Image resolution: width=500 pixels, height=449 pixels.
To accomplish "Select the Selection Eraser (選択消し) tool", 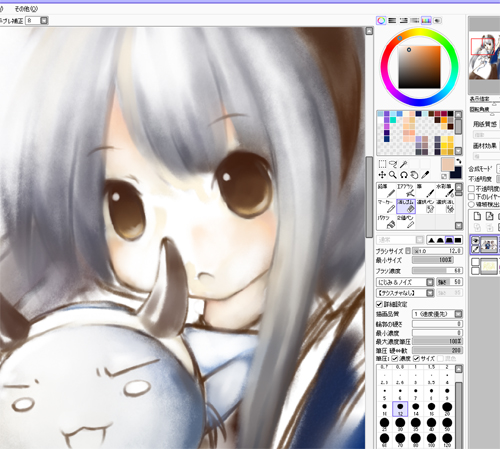I will [445, 206].
